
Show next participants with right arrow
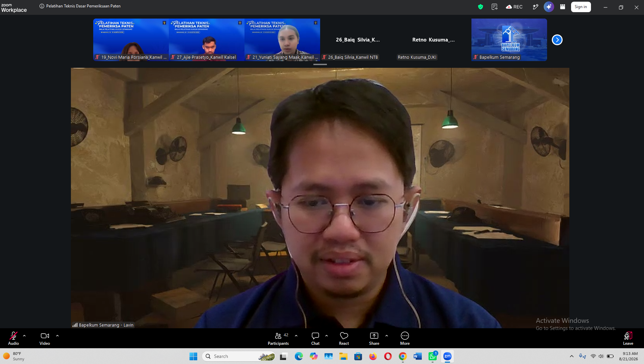(557, 40)
